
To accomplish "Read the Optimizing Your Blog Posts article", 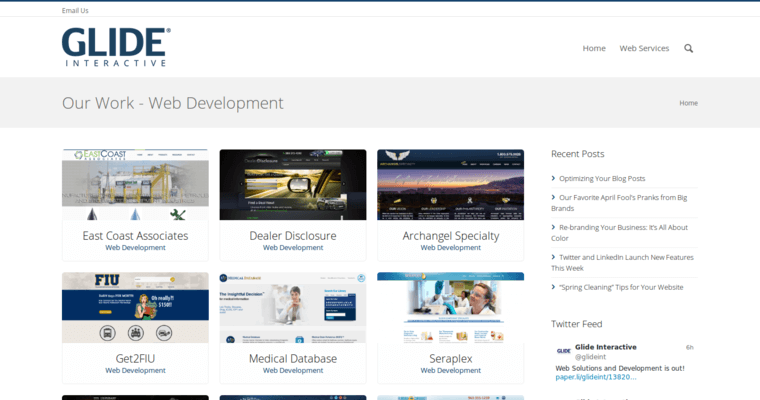I will (601, 178).
